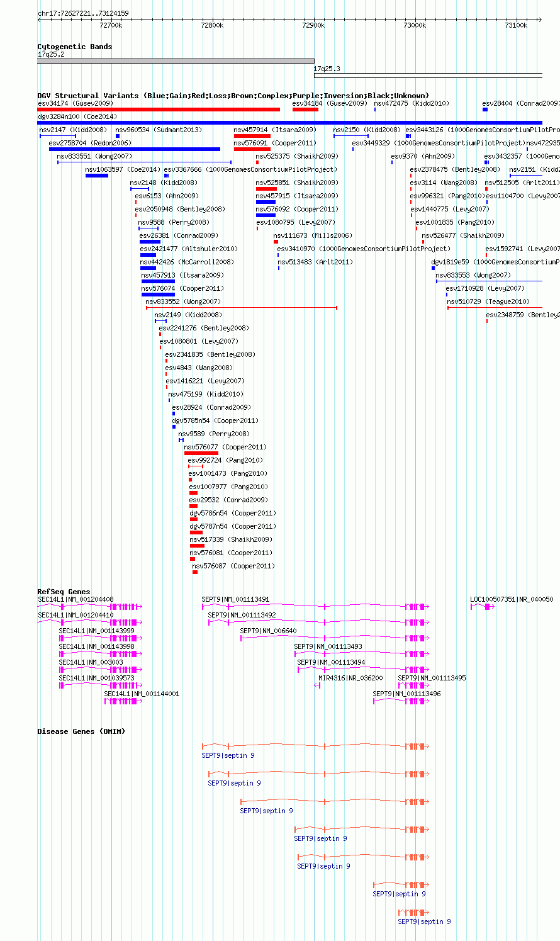This screenshot has height=941, width=560.
Task: Click esv6153 (Ahn2009) label
Action: point(167,196)
